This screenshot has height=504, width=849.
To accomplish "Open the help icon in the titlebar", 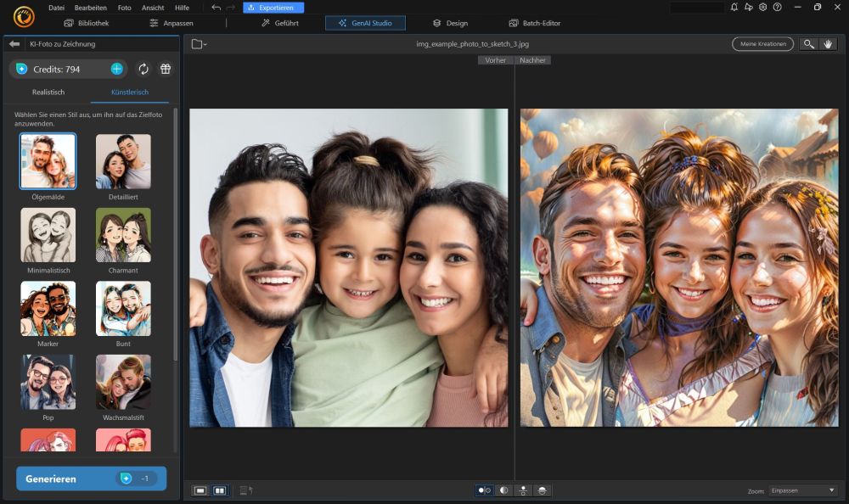I will point(779,7).
